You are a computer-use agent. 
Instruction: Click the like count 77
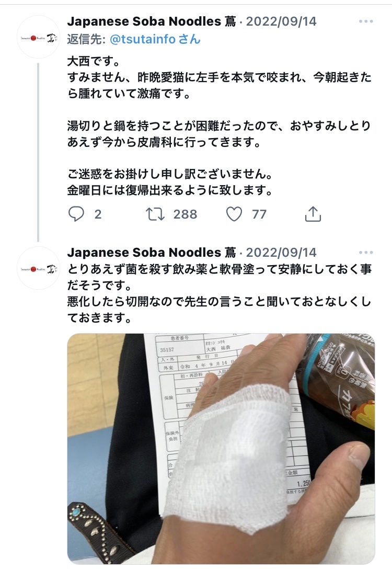(259, 214)
